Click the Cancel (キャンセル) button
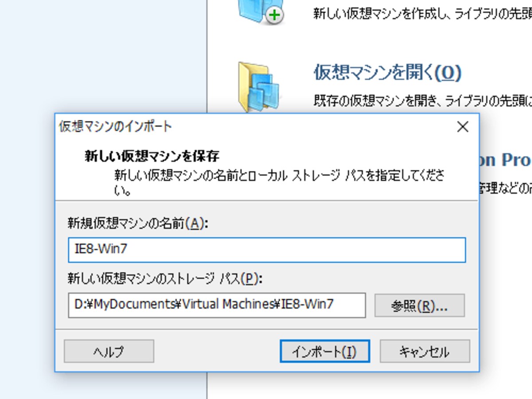Screen dimensions: 532x399 (425, 352)
